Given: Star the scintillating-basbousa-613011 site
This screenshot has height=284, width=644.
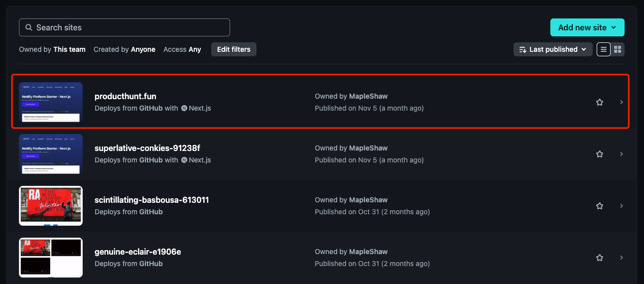Looking at the screenshot, I should 600,206.
